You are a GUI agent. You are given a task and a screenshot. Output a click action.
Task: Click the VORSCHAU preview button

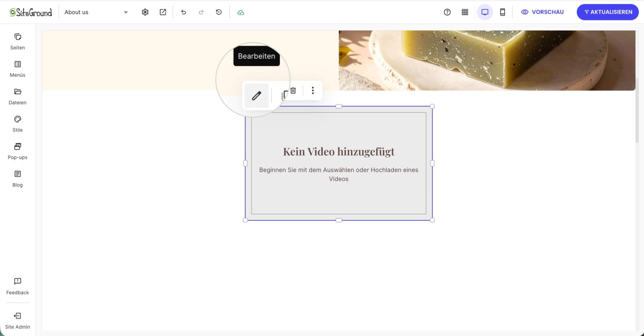[x=542, y=12]
